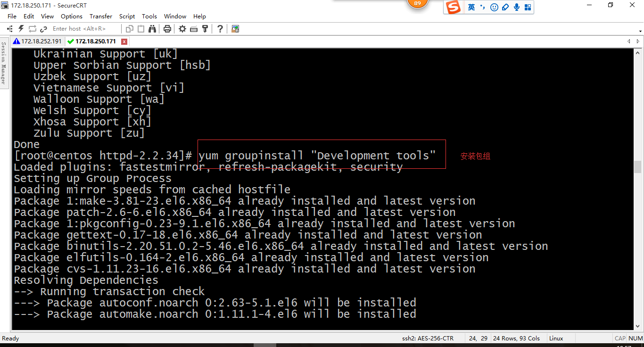The image size is (644, 347).
Task: Open the View menu
Action: [47, 16]
